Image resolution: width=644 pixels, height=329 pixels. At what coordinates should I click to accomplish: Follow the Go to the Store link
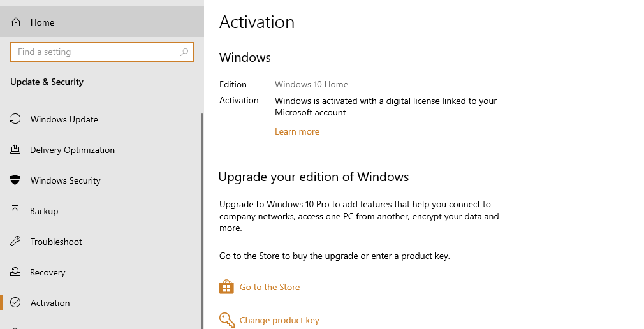click(x=270, y=287)
